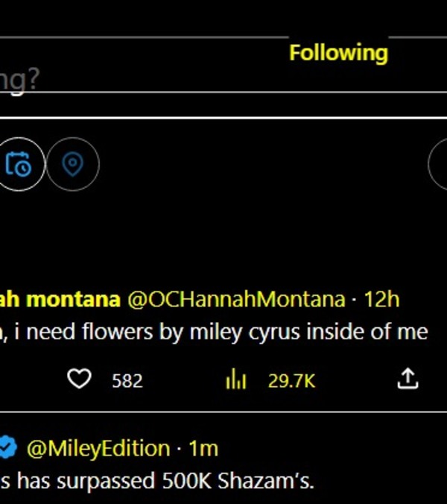The width and height of the screenshot is (447, 504).
Task: Open the post about flowers by miley cyrus
Action: pyautogui.click(x=216, y=333)
